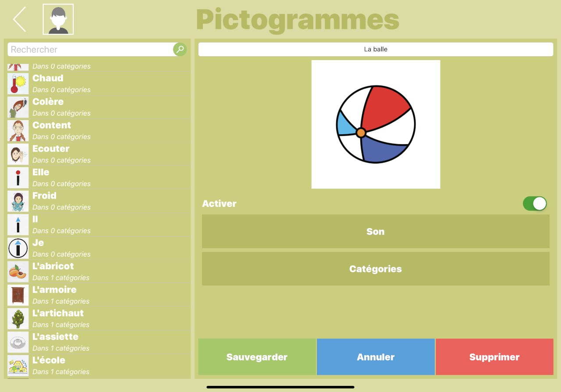
Task: Expand the Catégories section
Action: (376, 269)
